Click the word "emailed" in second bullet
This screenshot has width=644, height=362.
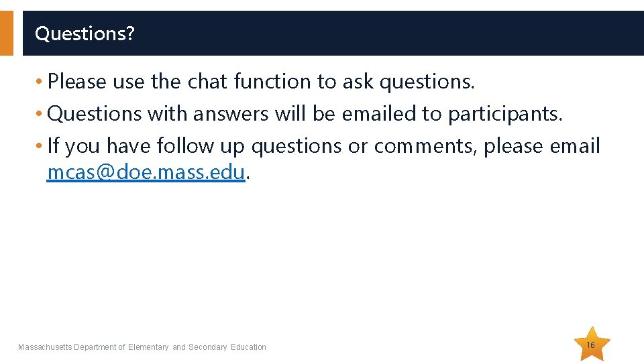point(378,113)
